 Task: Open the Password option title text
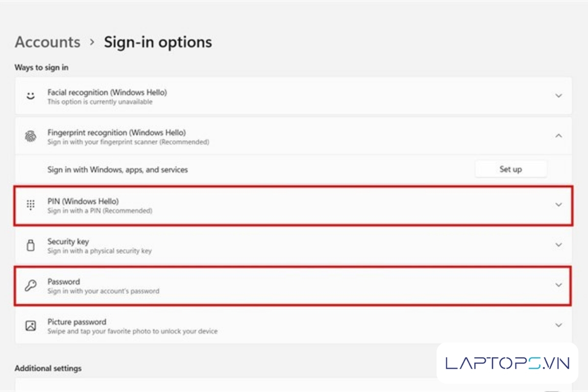(64, 282)
